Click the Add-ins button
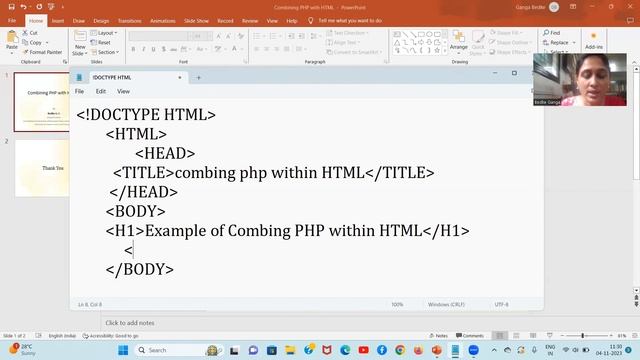Screen dimensions: 640x360 coord(593,41)
